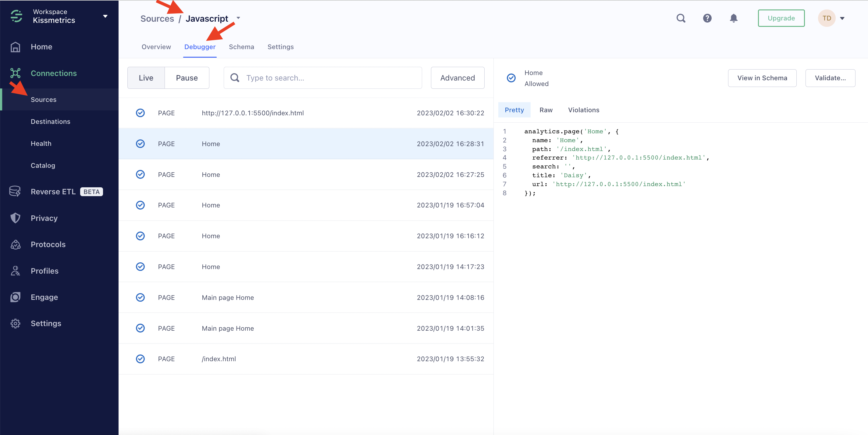868x435 pixels.
Task: Click the View in Schema button
Action: [762, 78]
